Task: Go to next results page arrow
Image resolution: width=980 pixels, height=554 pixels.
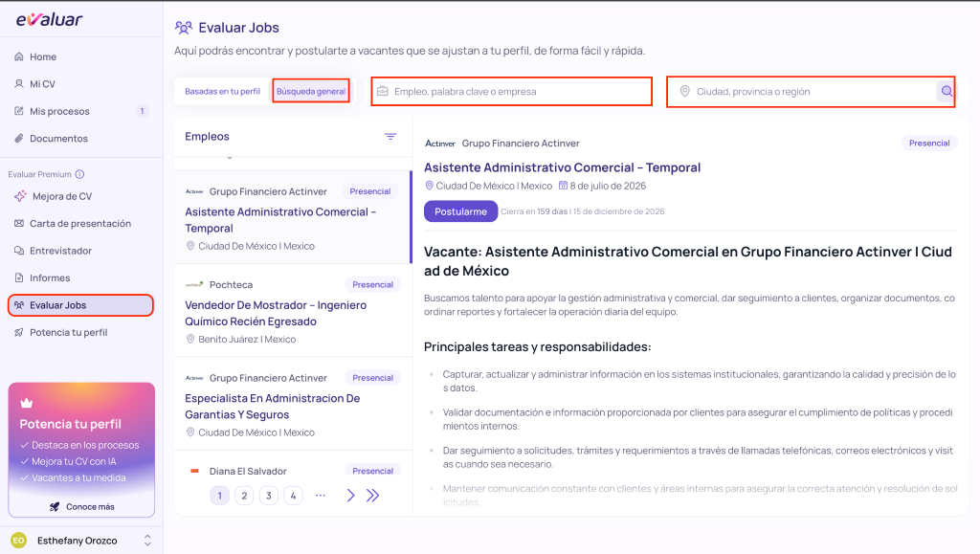Action: (350, 496)
